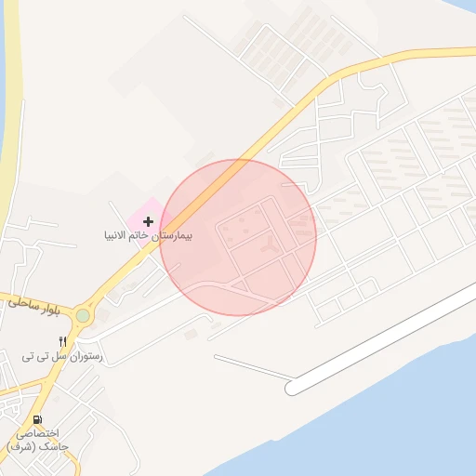Open the رستوران سل تی تی restaurant label
The height and width of the screenshot is (476, 476).
[62, 357]
